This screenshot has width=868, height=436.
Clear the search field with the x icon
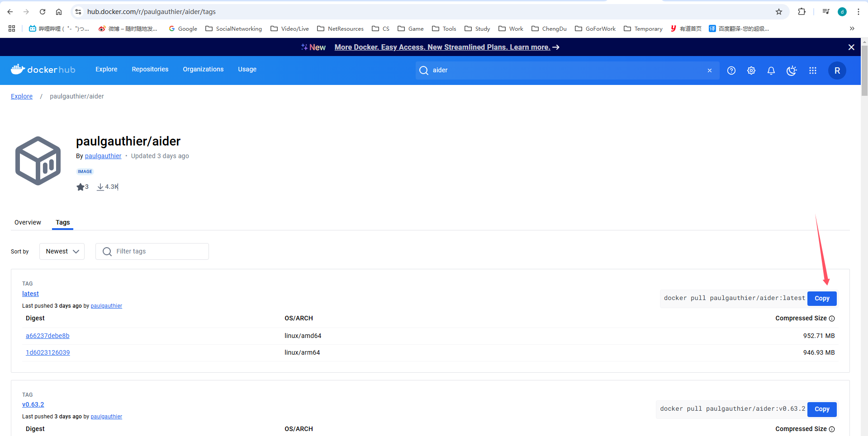click(x=710, y=70)
